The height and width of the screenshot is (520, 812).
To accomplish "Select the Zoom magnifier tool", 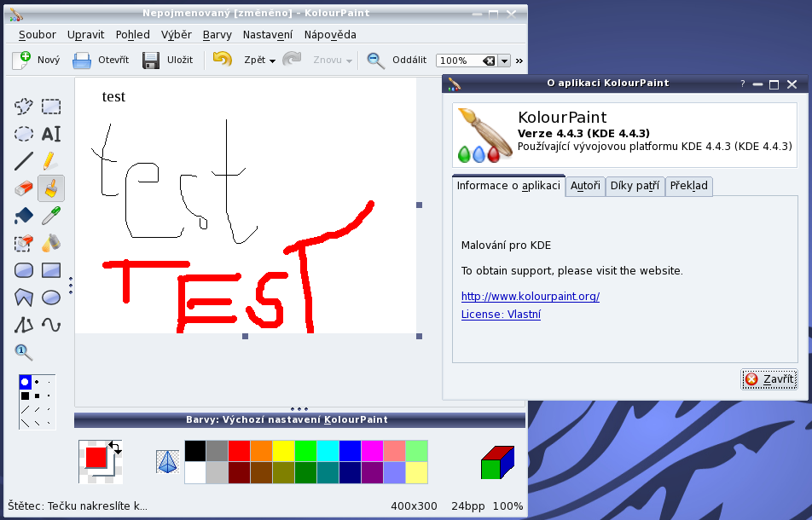I will pos(23,352).
